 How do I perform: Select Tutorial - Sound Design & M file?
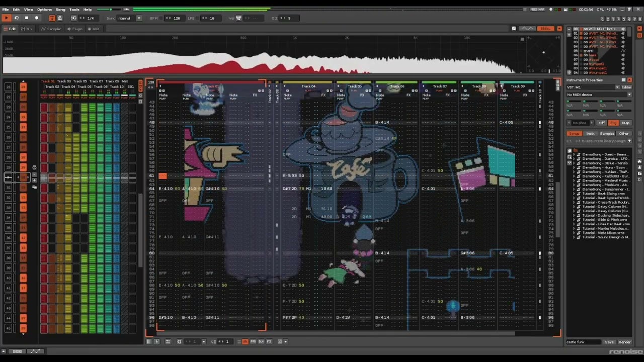pos(606,237)
